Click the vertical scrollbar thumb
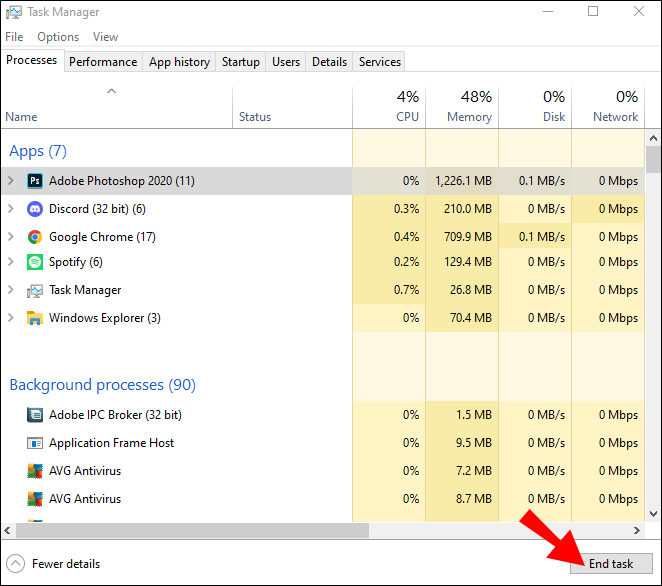The height and width of the screenshot is (586, 662). (x=653, y=160)
